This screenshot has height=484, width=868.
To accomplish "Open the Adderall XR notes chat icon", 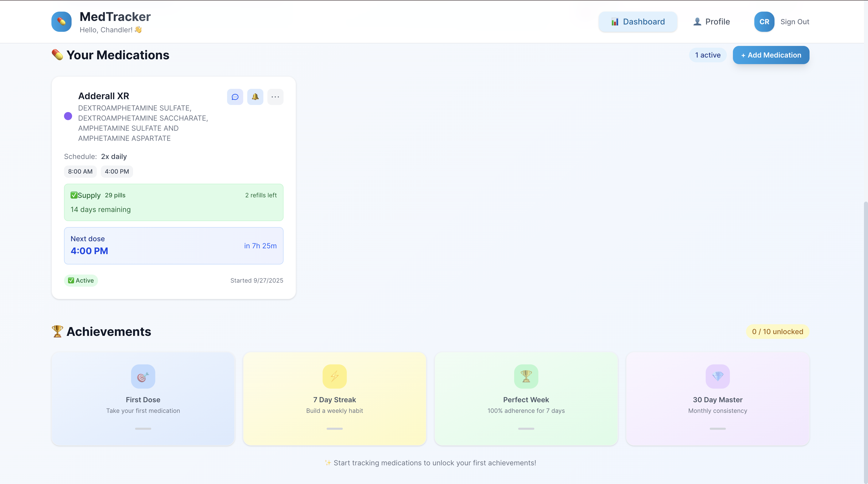I will (235, 97).
